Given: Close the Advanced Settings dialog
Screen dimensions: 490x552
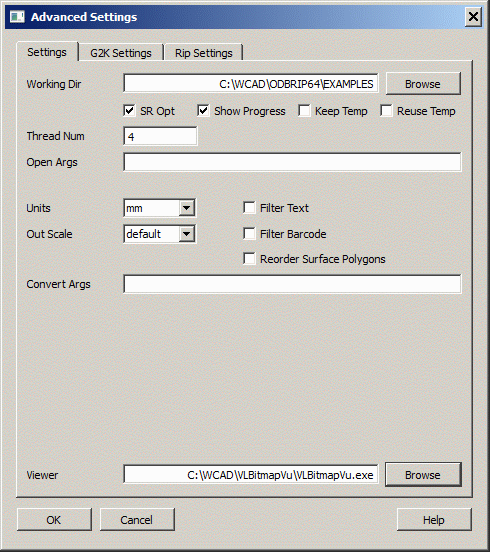Looking at the screenshot, I should [x=473, y=17].
